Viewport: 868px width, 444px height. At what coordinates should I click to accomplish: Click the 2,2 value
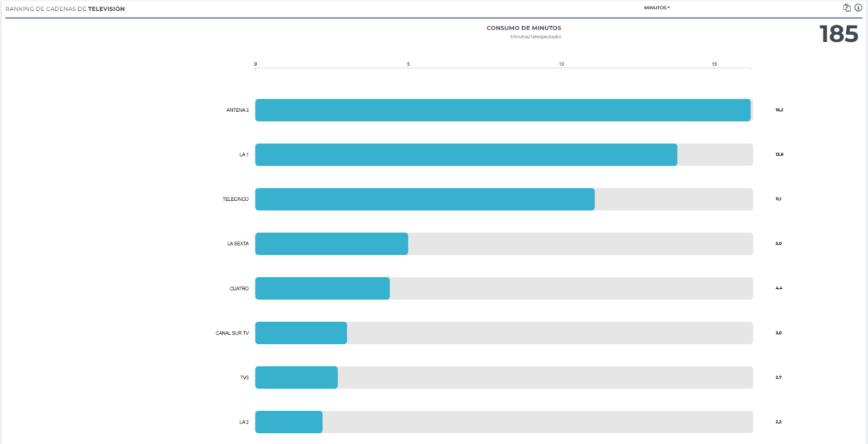(x=778, y=422)
